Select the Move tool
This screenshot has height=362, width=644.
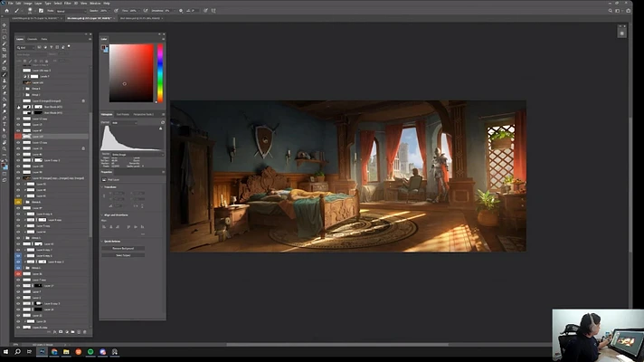(x=5, y=25)
